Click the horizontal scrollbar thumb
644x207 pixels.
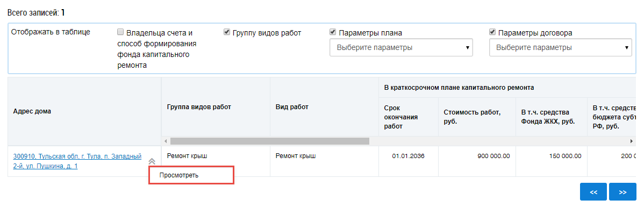tap(270, 141)
